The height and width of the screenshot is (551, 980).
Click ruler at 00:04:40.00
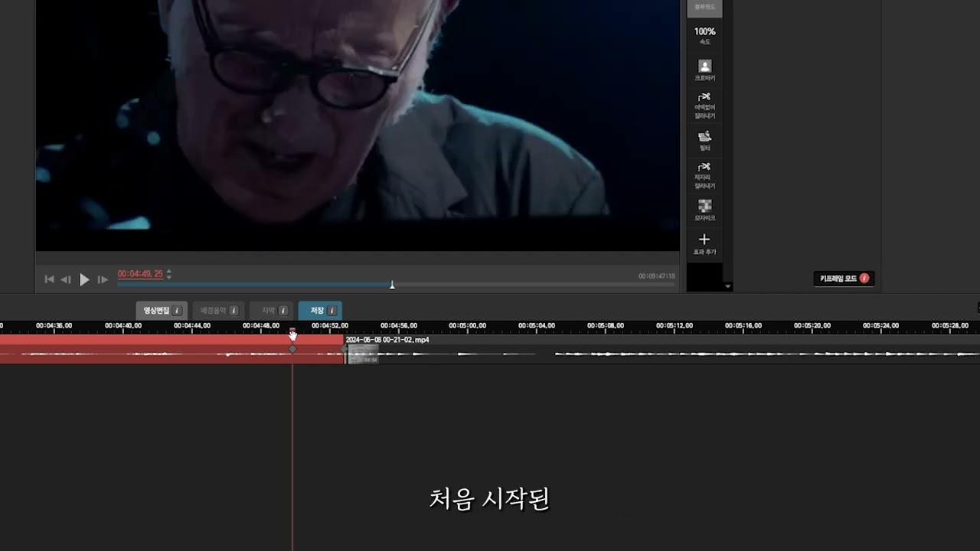click(122, 326)
